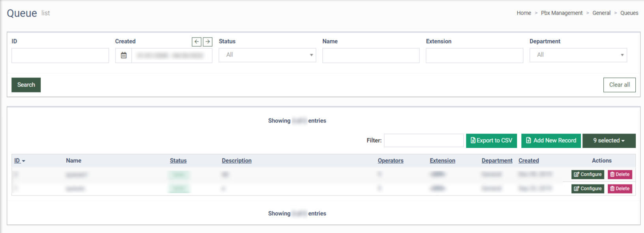Go to Pbx Management breadcrumb

point(562,13)
